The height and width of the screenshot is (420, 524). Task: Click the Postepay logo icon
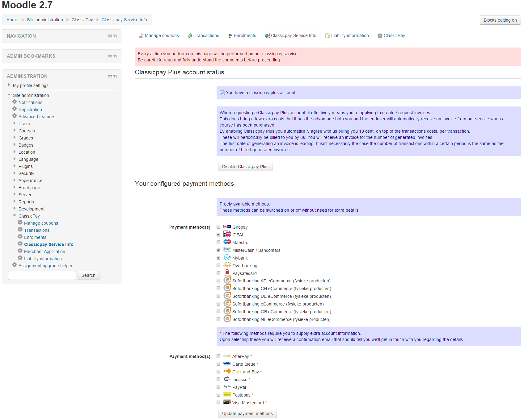[x=227, y=394]
